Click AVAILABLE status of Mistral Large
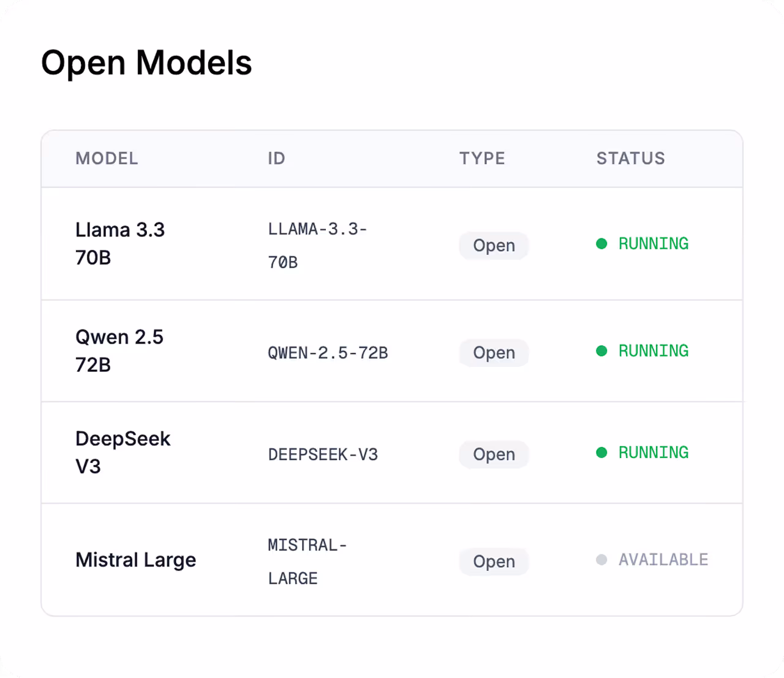 click(x=663, y=560)
